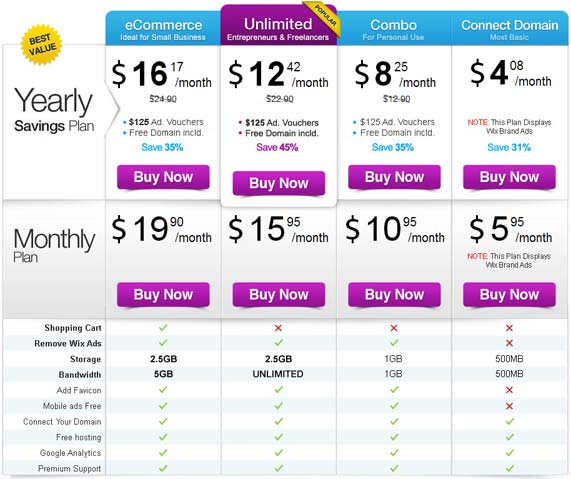The height and width of the screenshot is (479, 571).
Task: Click the eCommerce Shopping Cart green checkmark
Action: pos(163,327)
